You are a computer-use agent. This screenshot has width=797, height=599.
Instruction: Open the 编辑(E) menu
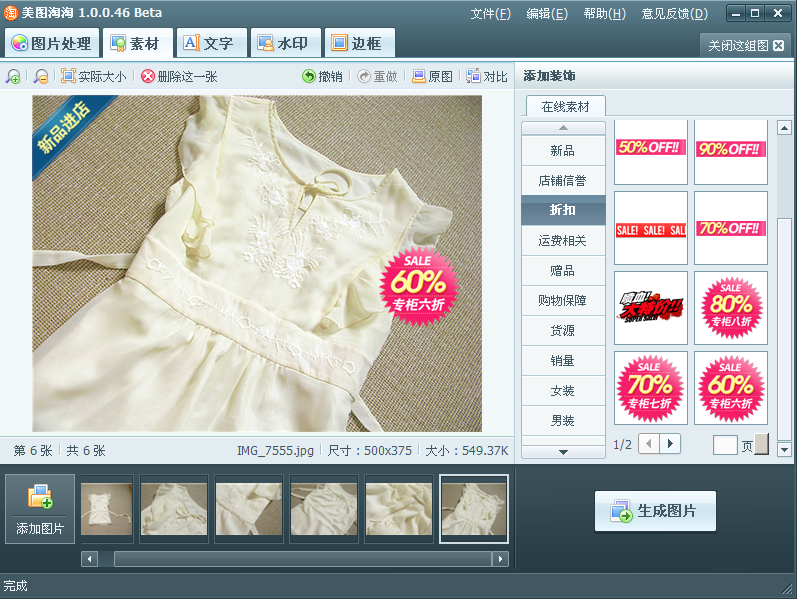tap(547, 14)
